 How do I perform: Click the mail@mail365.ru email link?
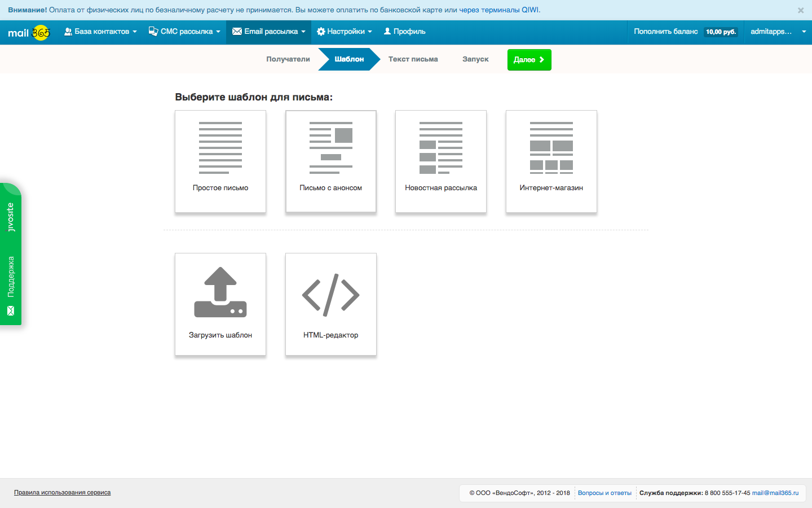pyautogui.click(x=775, y=493)
